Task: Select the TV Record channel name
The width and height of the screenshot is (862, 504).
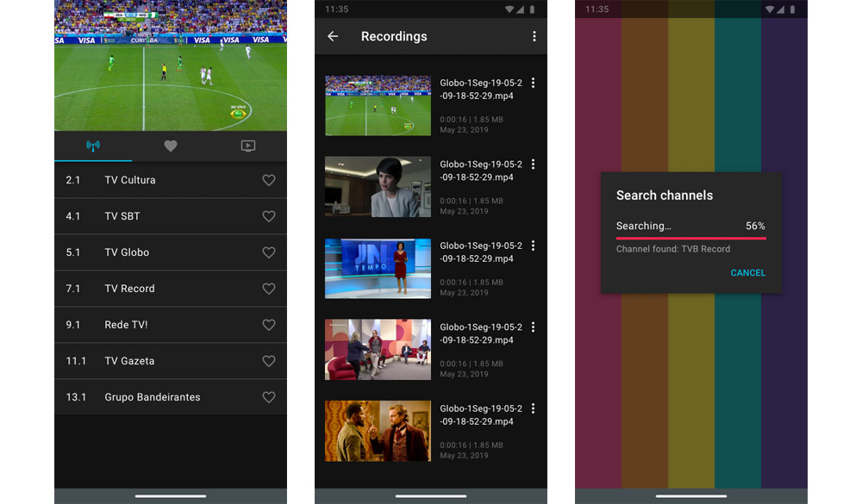Action: 130,289
